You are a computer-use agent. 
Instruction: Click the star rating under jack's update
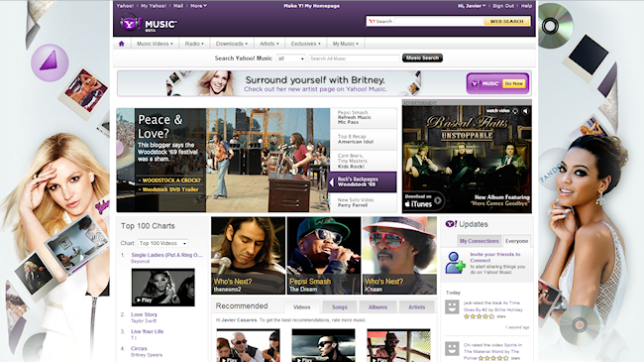(479, 316)
